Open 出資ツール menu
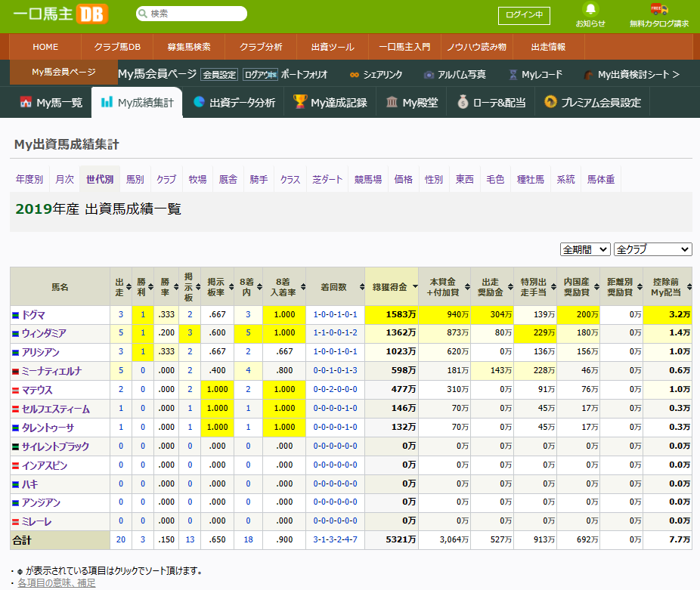 pyautogui.click(x=333, y=47)
